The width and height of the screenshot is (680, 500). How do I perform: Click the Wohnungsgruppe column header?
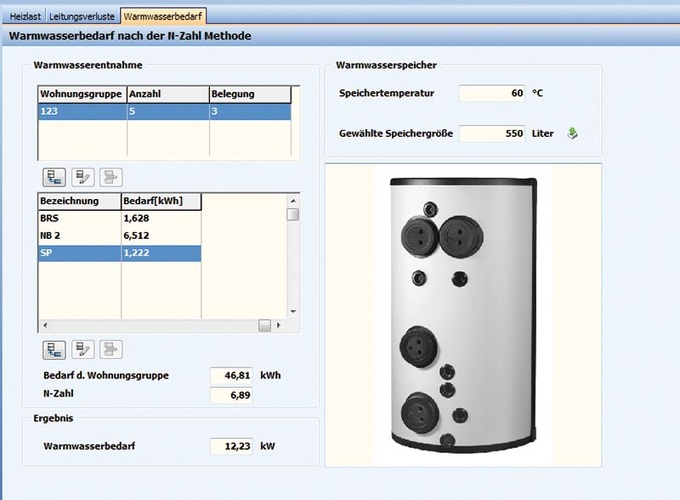click(82, 94)
